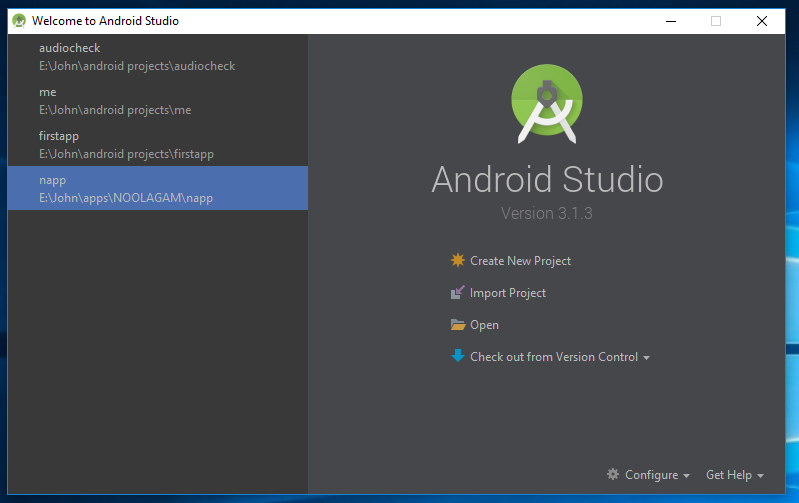Click the disabled maximize window button
Screen dimensions: 799x503
point(716,21)
